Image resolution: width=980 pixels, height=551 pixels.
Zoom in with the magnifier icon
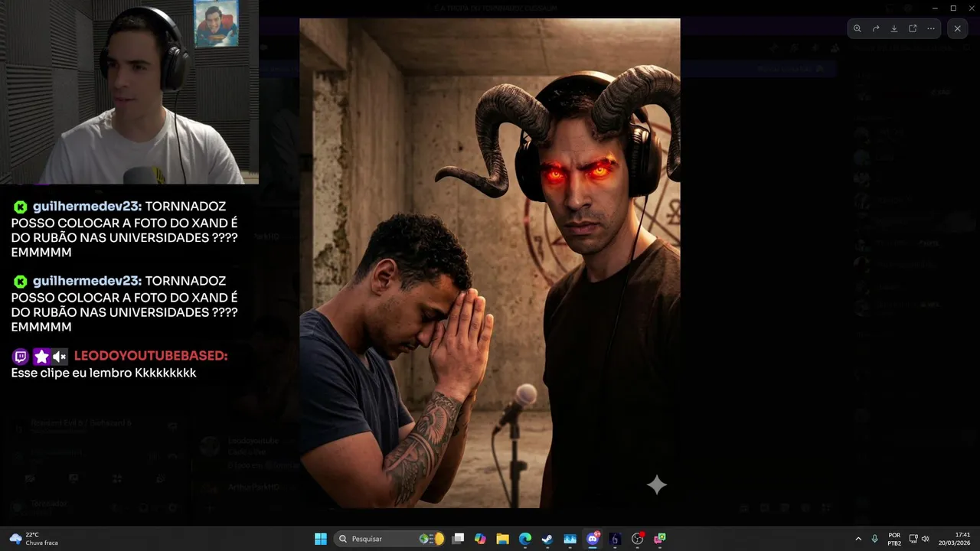coord(857,28)
